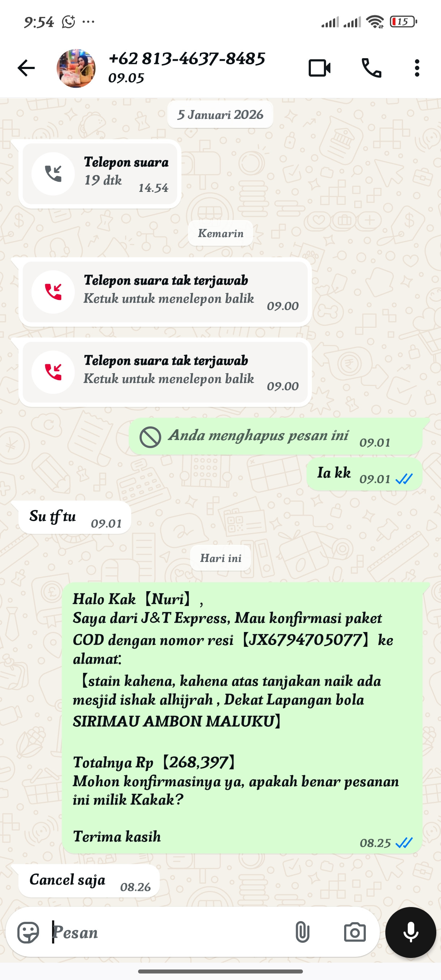
Task: Tap the J&T Express confirmation message
Action: coord(242,718)
